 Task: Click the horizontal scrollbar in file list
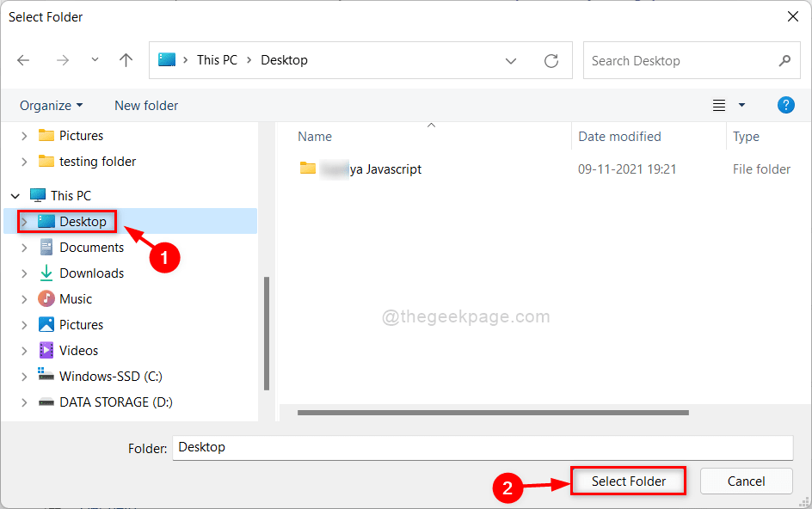coord(493,413)
